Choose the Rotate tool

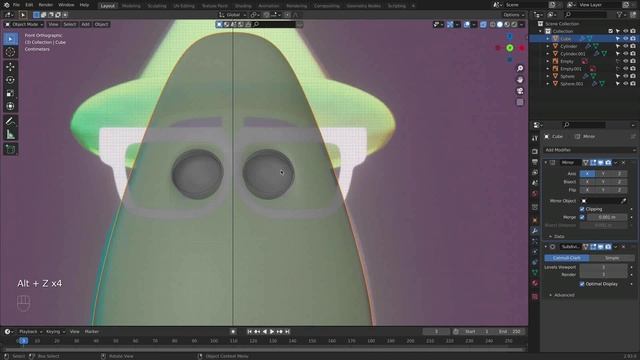coord(11,80)
